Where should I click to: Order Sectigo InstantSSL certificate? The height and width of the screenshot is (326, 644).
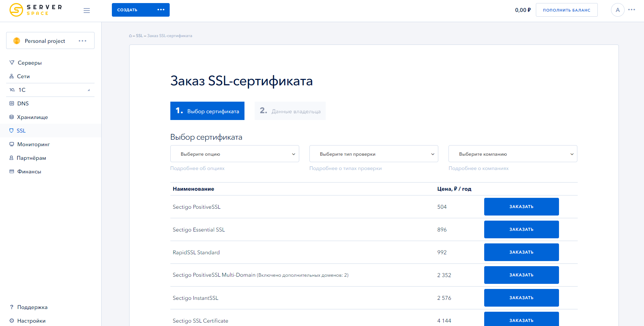(521, 298)
